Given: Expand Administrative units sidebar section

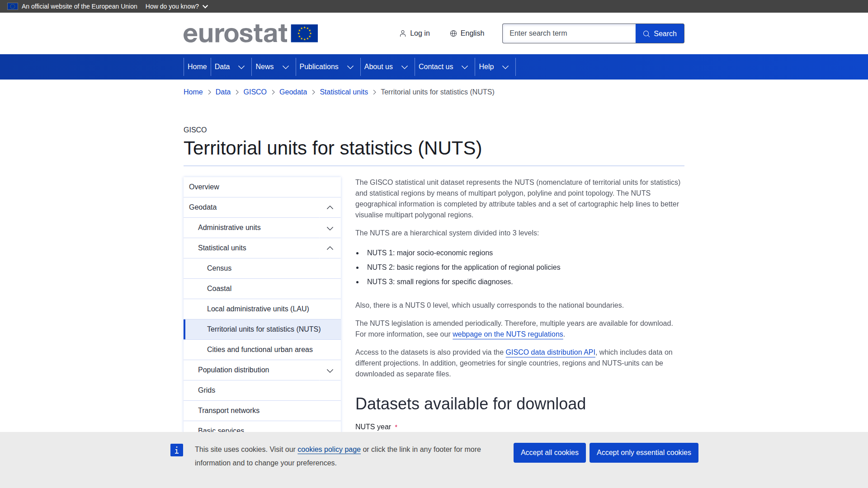Looking at the screenshot, I should tap(330, 228).
